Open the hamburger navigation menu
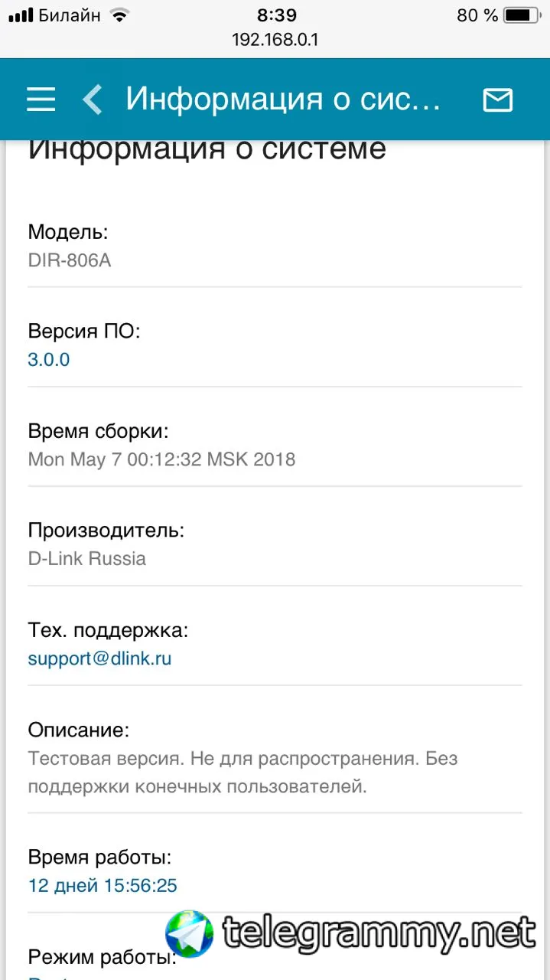The width and height of the screenshot is (550, 980). click(x=41, y=100)
